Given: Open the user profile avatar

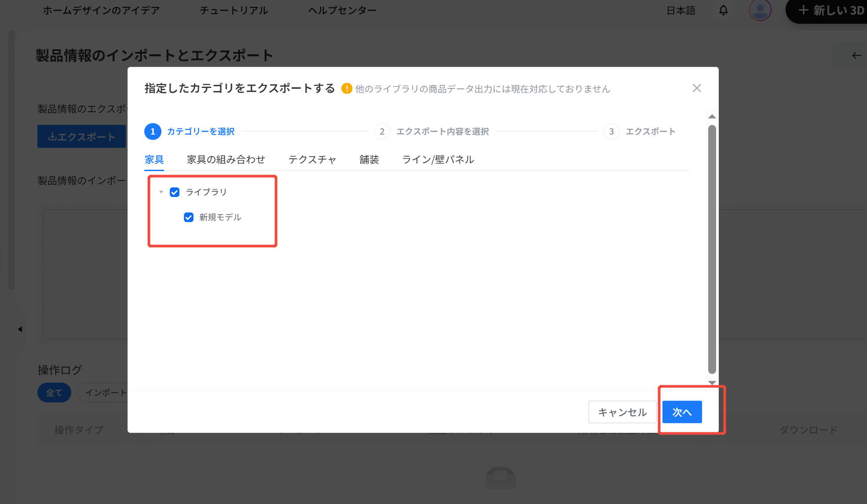Looking at the screenshot, I should [x=760, y=10].
